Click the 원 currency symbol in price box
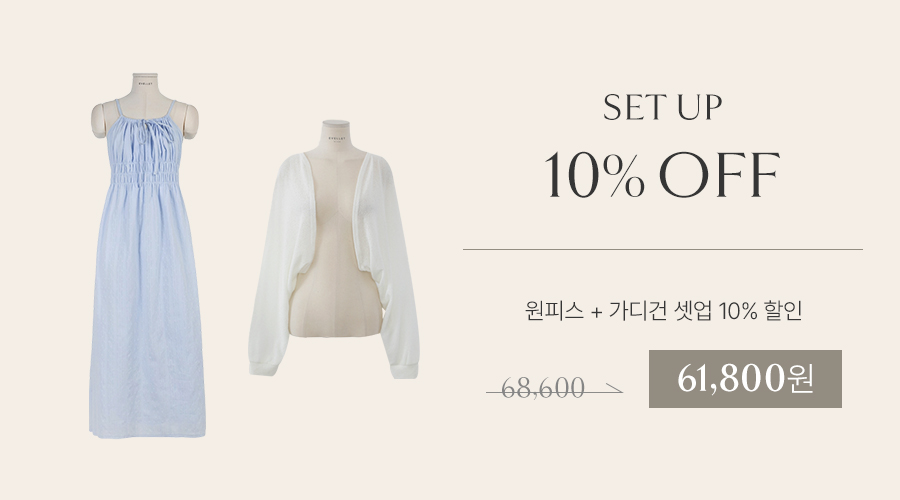 [x=801, y=378]
